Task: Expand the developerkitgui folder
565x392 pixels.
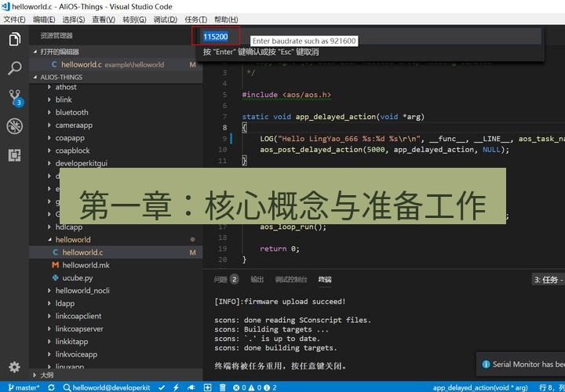Action: 81,163
